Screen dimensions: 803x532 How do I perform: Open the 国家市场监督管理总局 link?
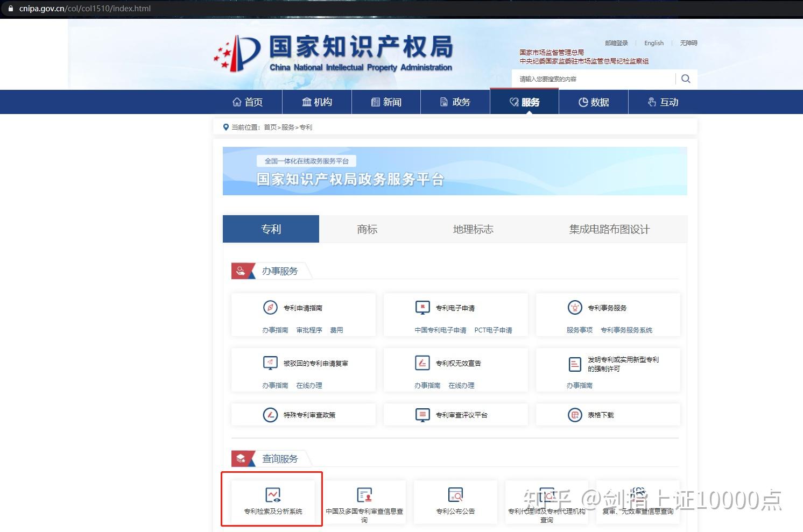click(552, 53)
